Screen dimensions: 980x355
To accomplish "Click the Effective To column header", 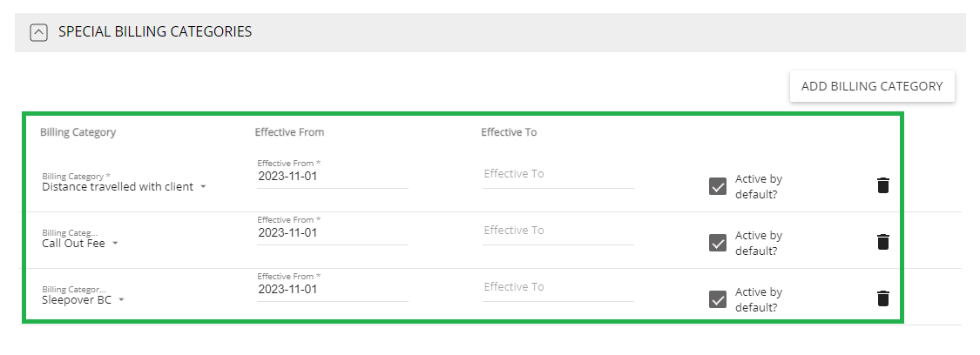I will [x=509, y=132].
